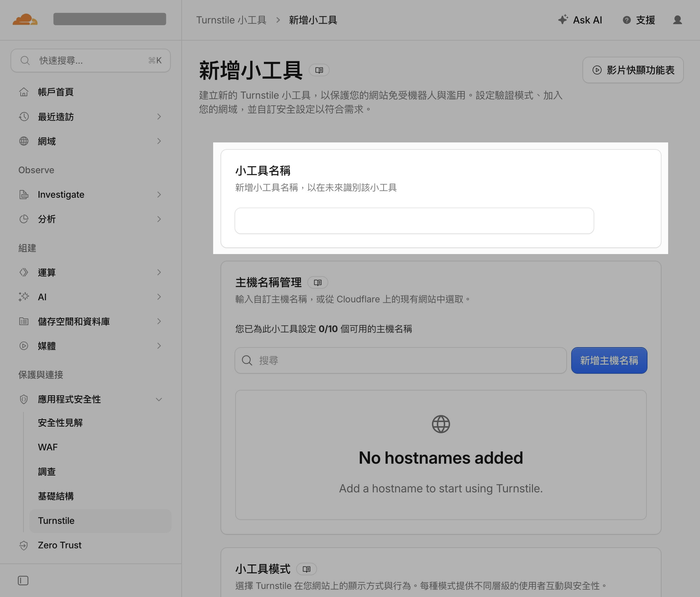
Task: Expand the 媒體 chevron
Action: (x=159, y=346)
